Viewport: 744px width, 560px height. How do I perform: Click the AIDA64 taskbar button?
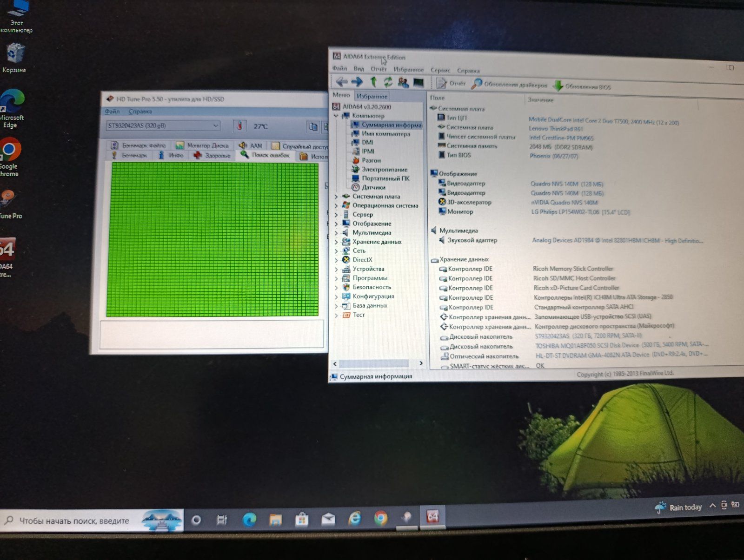click(432, 517)
